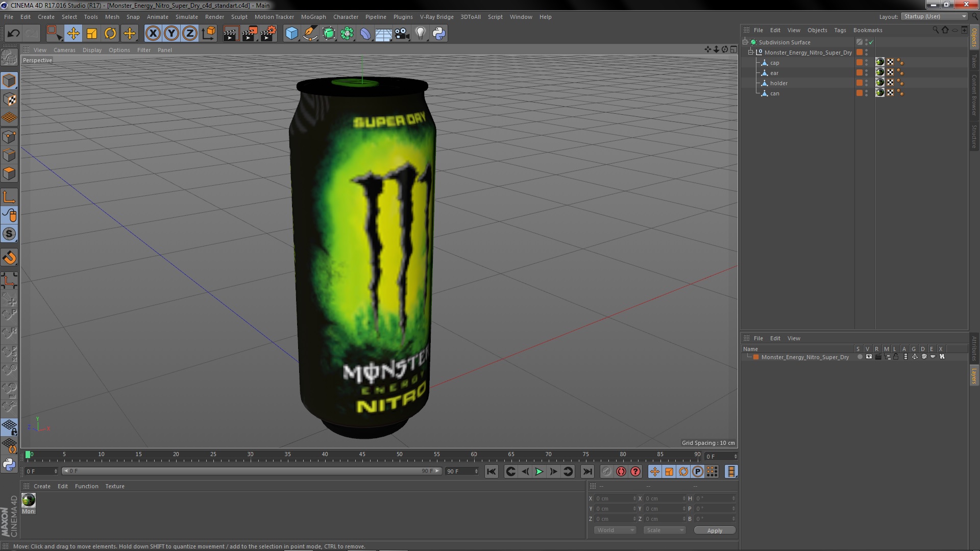This screenshot has height=551, width=980.
Task: Open the Python script icon in toolbar
Action: [439, 34]
